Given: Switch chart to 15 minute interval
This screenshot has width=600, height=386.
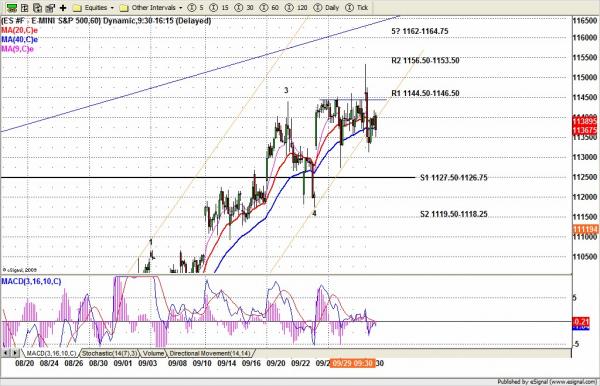Looking at the screenshot, I should [219, 7].
